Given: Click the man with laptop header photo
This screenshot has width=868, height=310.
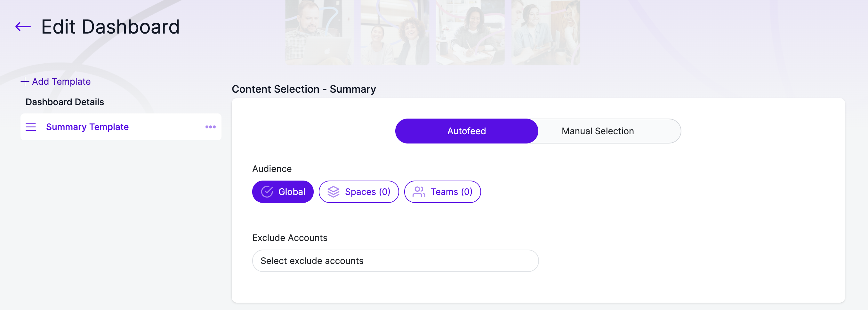Looking at the screenshot, I should 319,32.
